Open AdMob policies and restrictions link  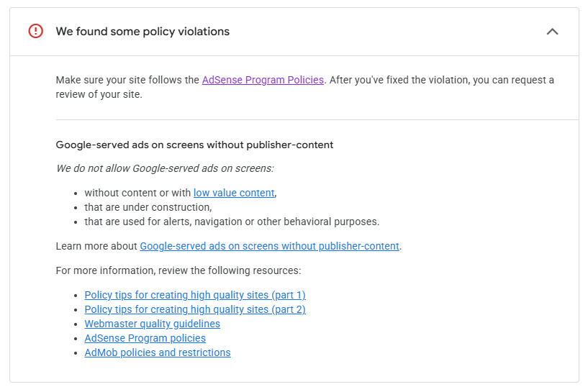[x=158, y=352]
